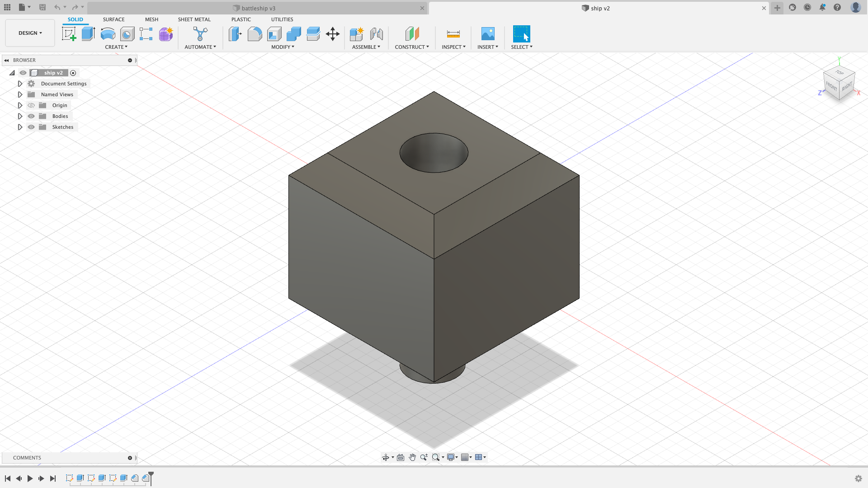This screenshot has height=488, width=868.
Task: Click the timeline end-of-history marker
Action: pyautogui.click(x=151, y=478)
